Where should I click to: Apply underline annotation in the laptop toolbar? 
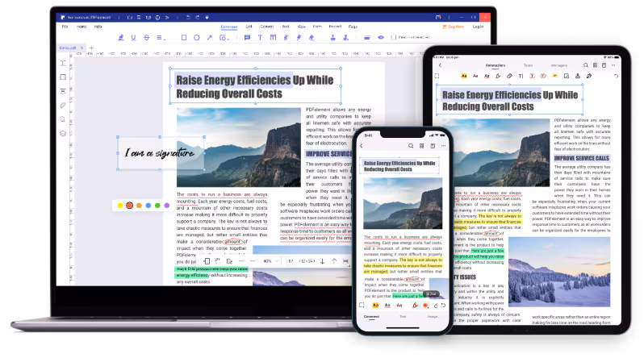point(133,37)
